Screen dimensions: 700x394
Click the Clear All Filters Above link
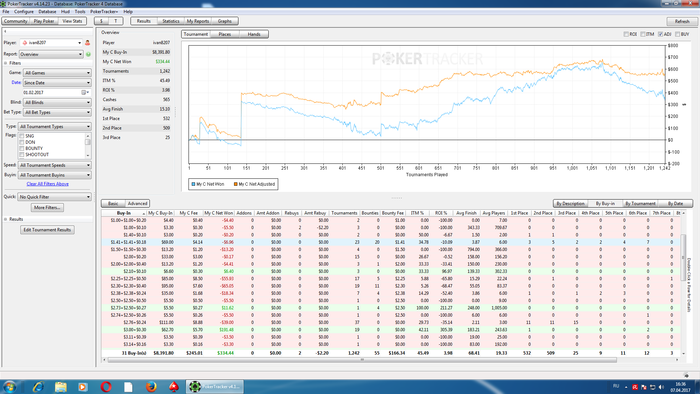47,184
